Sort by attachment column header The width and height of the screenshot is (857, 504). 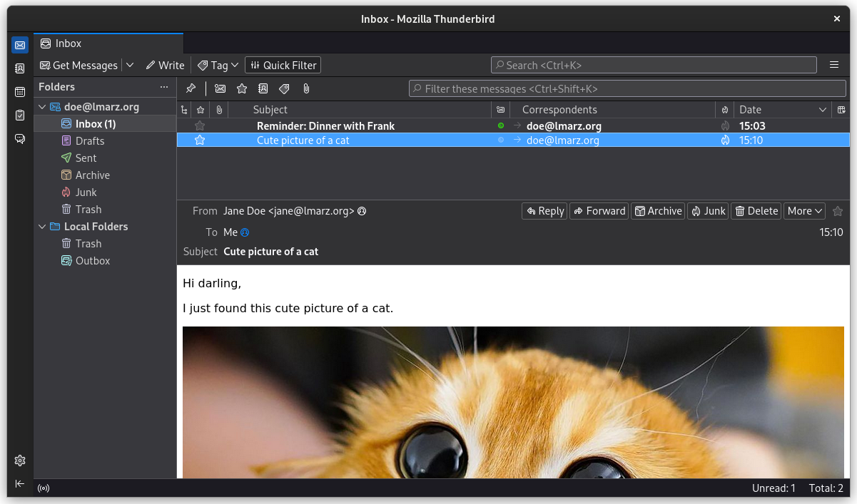219,110
